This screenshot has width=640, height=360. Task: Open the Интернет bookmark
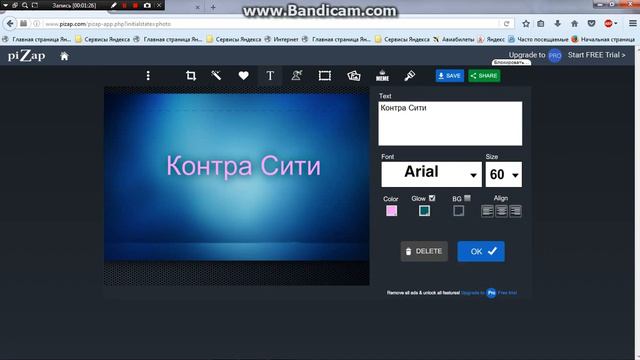(282, 39)
